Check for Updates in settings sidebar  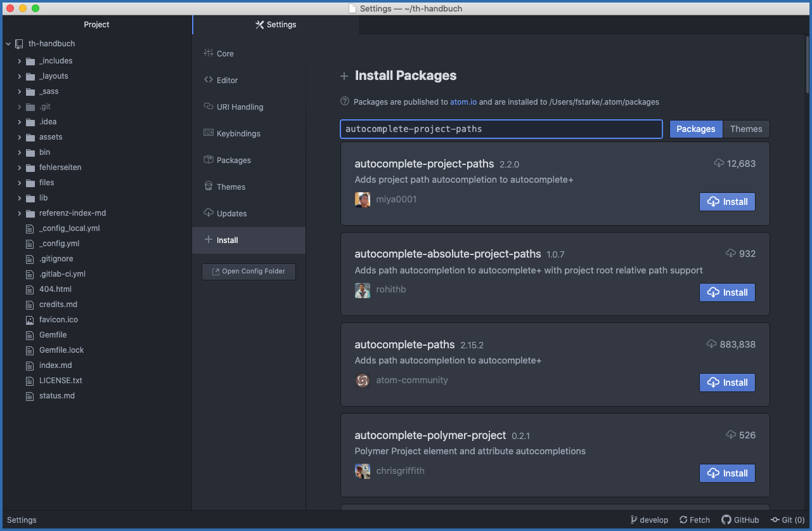click(232, 213)
